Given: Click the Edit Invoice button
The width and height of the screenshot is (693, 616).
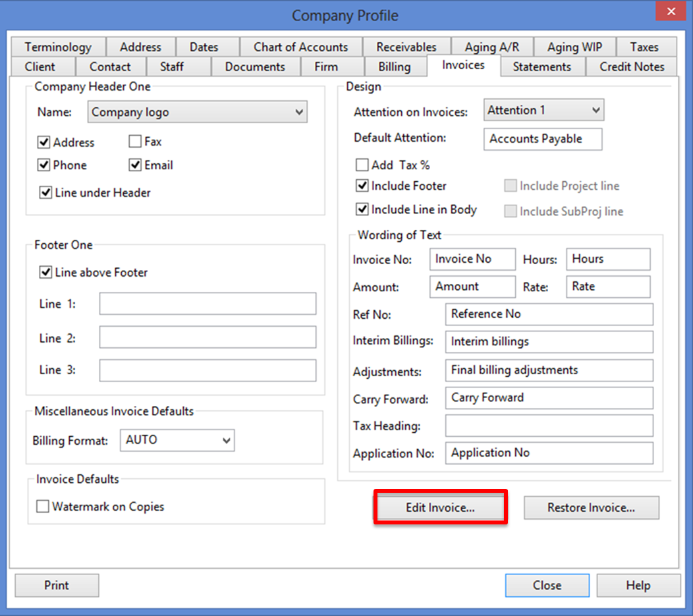Looking at the screenshot, I should (440, 507).
